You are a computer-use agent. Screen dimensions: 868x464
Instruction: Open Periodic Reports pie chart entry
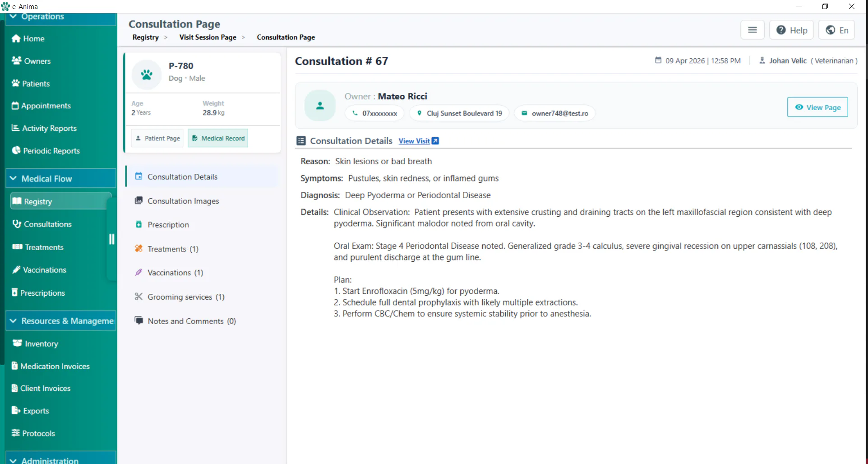(x=46, y=151)
